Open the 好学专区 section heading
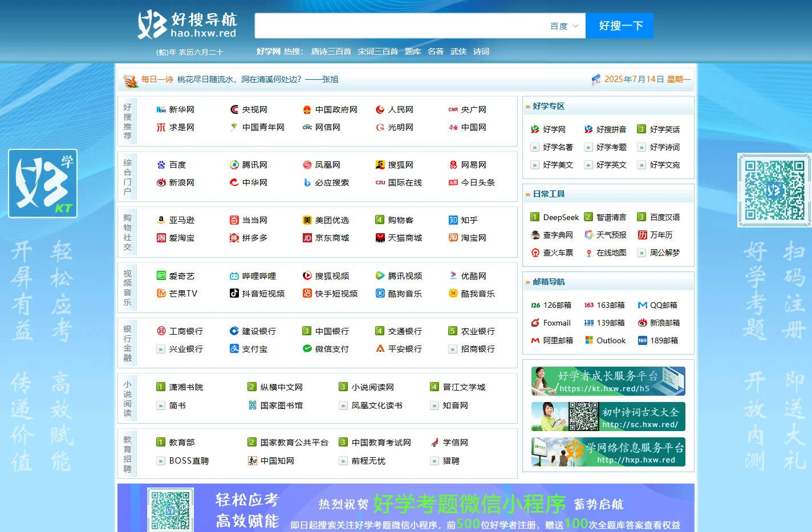 pos(549,106)
